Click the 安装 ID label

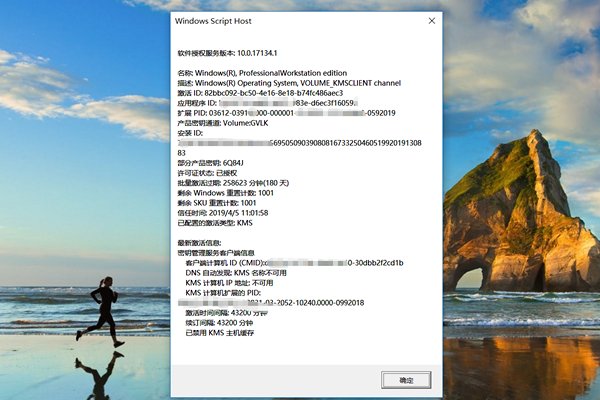[190, 133]
